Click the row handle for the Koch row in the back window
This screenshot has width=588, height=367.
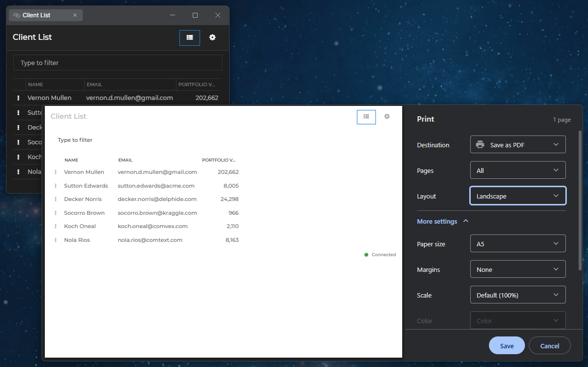(18, 157)
